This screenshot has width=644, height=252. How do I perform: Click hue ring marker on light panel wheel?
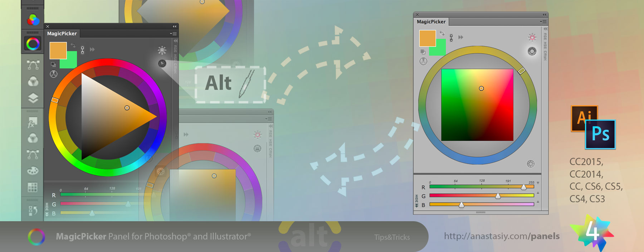pos(522,71)
